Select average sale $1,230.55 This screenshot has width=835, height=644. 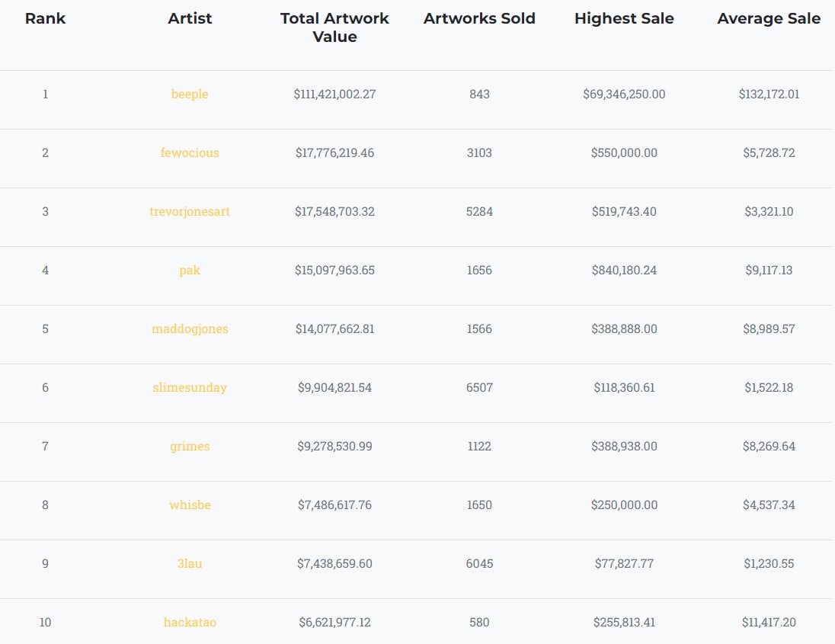click(x=769, y=563)
